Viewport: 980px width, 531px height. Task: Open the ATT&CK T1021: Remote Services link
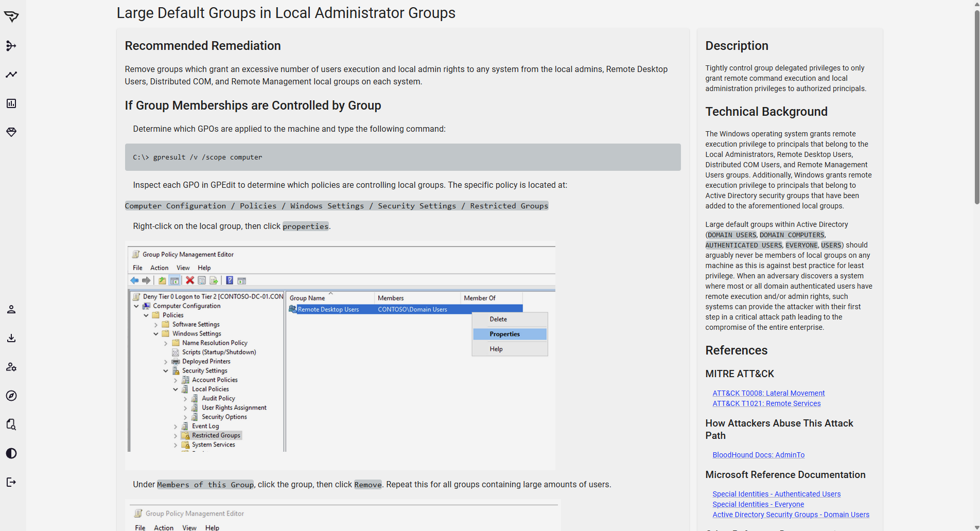(766, 403)
